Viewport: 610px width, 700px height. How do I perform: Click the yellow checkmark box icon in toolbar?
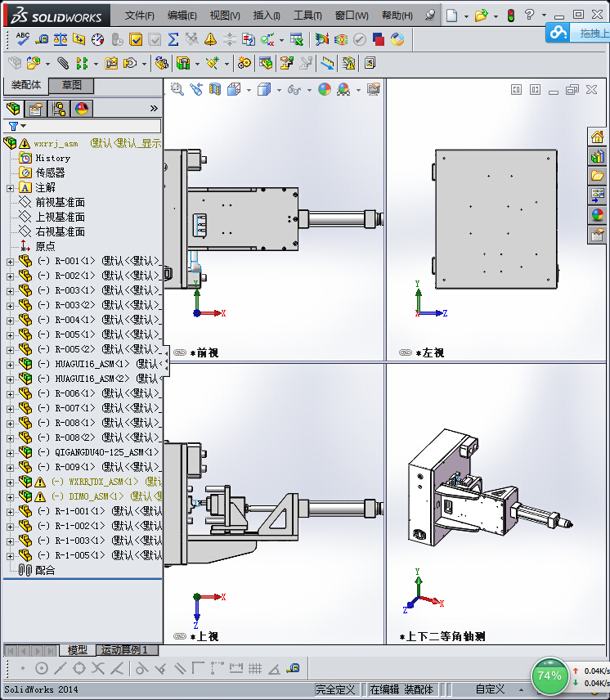(136, 40)
